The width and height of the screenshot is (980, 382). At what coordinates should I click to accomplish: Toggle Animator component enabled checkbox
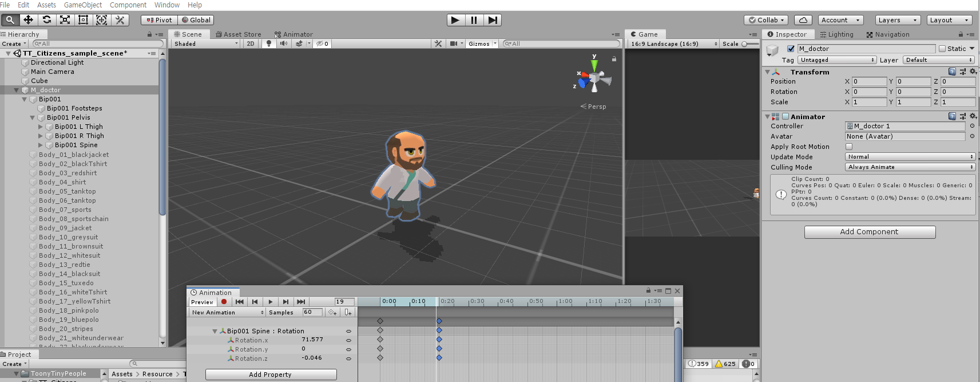785,116
